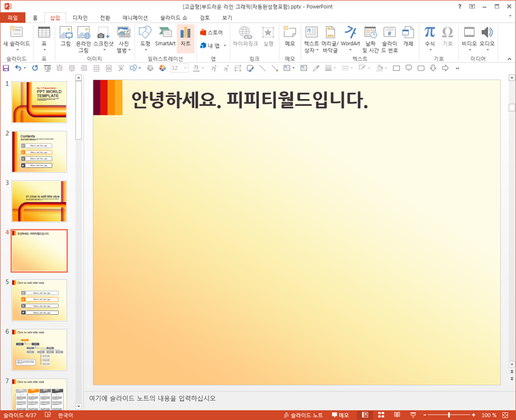The height and width of the screenshot is (420, 516).
Task: Open Shapes dropdown arrow in quick toolbar
Action: [139, 68]
